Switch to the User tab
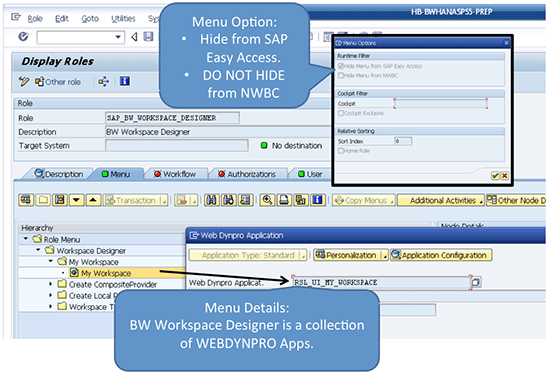Screen dimensions: 550x376 (310, 174)
